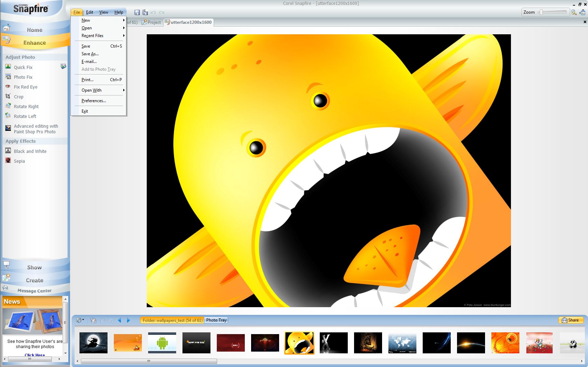588x367 pixels.
Task: Click the Rotate Right icon
Action: coord(8,106)
